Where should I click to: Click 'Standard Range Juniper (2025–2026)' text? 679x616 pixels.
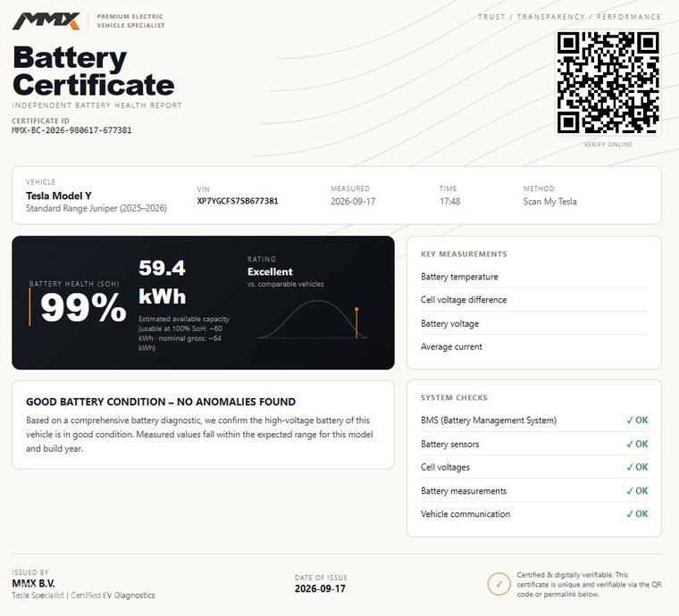coord(96,209)
